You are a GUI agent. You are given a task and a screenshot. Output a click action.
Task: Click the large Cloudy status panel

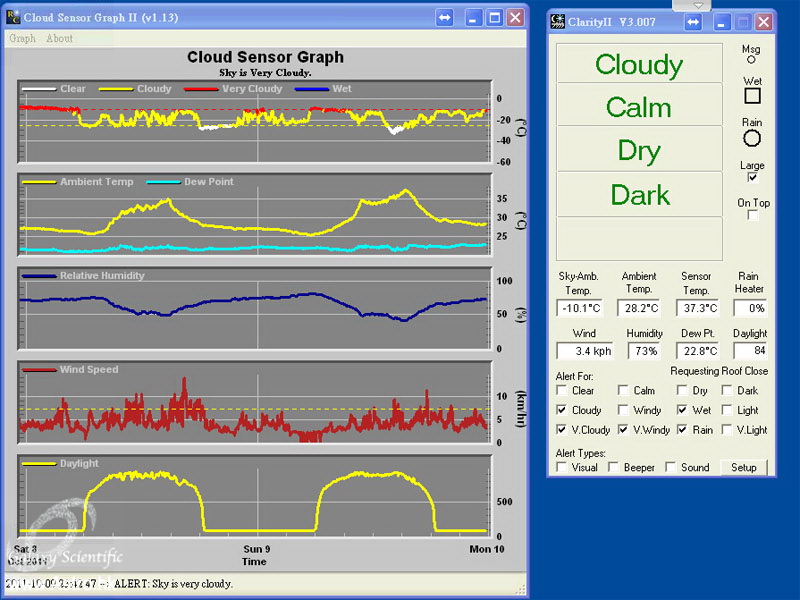pyautogui.click(x=638, y=65)
